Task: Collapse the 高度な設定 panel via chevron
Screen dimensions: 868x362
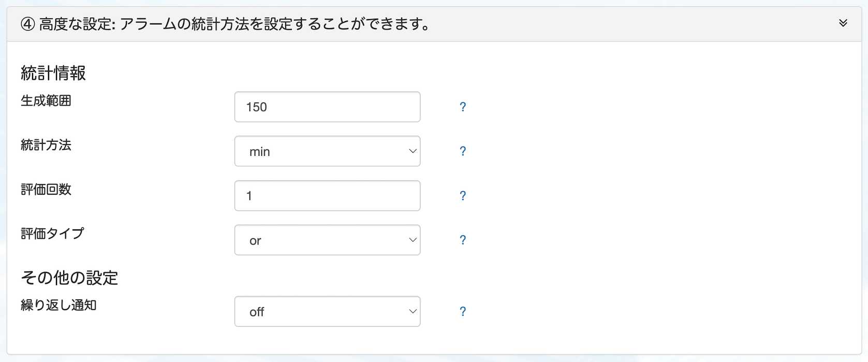Action: click(x=843, y=23)
